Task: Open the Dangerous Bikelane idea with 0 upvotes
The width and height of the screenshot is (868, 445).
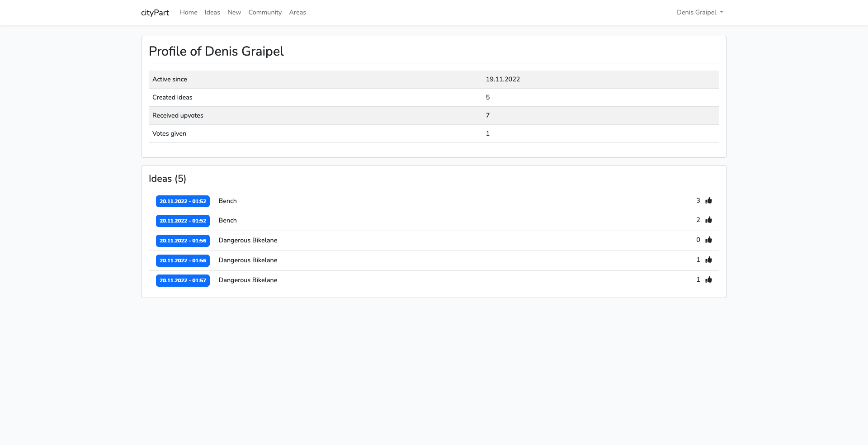Action: [x=248, y=240]
